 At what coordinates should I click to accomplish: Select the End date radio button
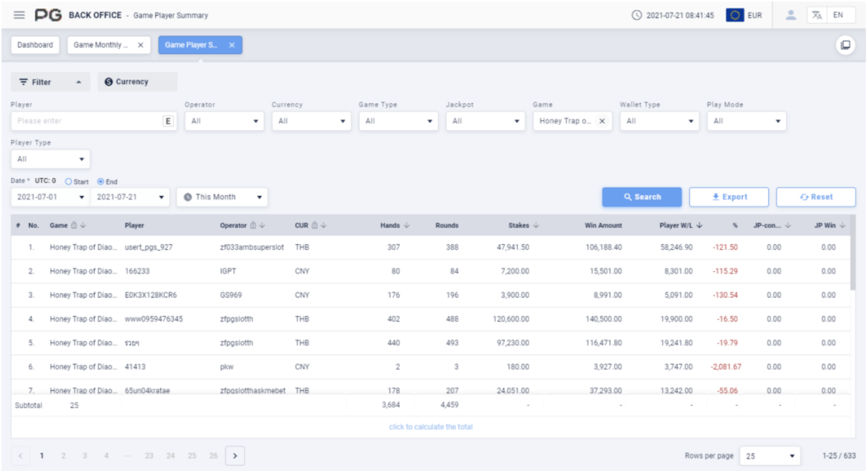(101, 181)
